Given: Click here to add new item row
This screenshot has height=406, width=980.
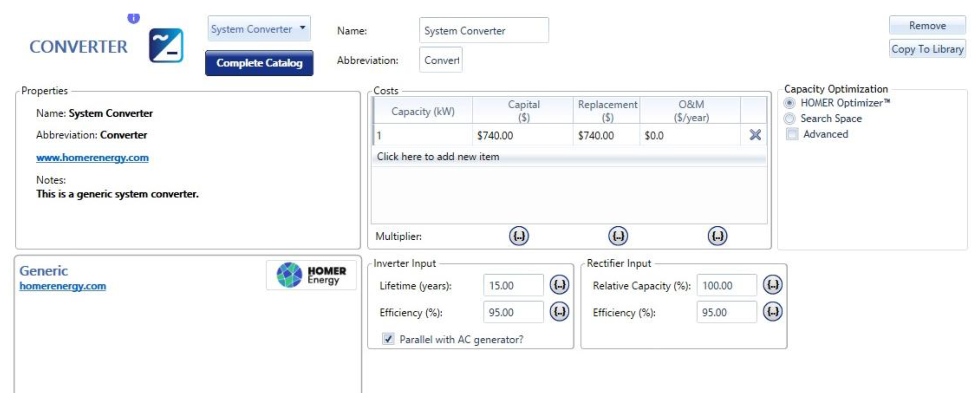Looking at the screenshot, I should [438, 156].
